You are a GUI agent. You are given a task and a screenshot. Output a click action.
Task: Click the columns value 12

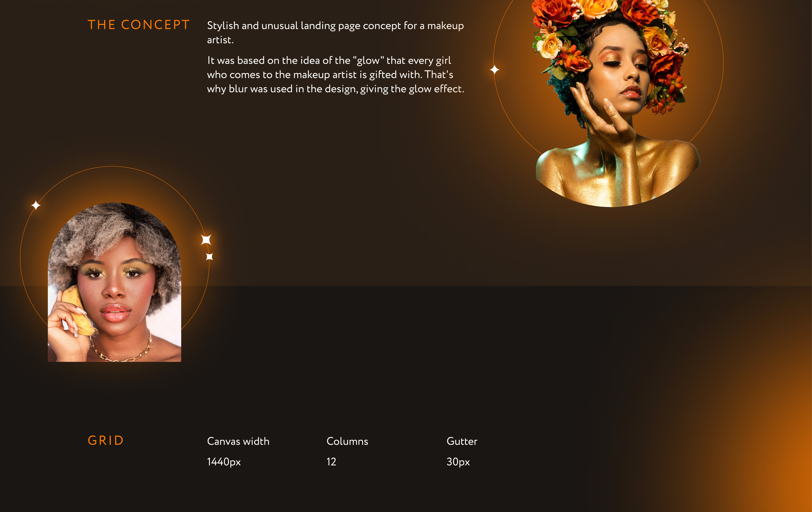331,462
